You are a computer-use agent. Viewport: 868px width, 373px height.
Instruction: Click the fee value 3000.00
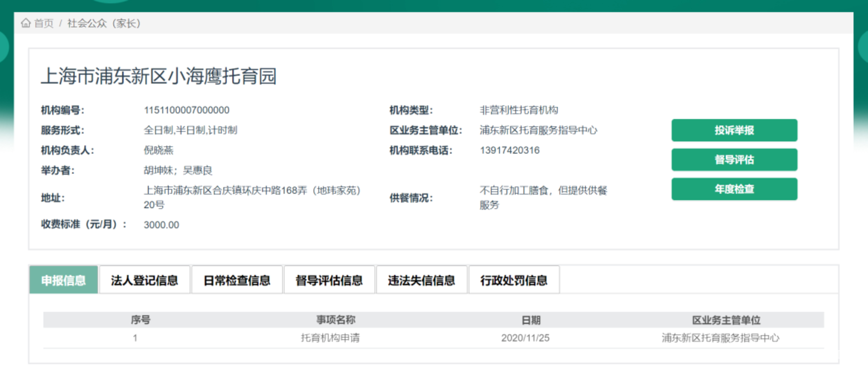coord(162,225)
